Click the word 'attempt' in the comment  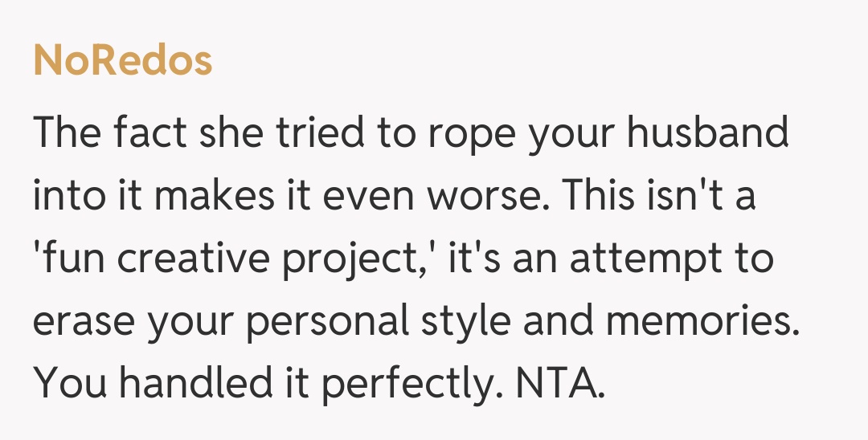click(x=625, y=260)
